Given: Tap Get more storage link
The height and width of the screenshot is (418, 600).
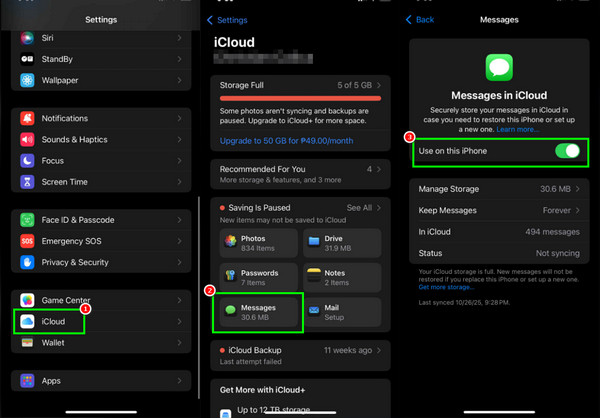Looking at the screenshot, I should [x=446, y=287].
